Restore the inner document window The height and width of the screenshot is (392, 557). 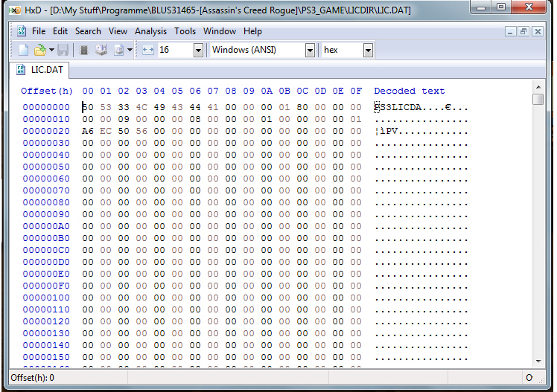pyautogui.click(x=523, y=31)
